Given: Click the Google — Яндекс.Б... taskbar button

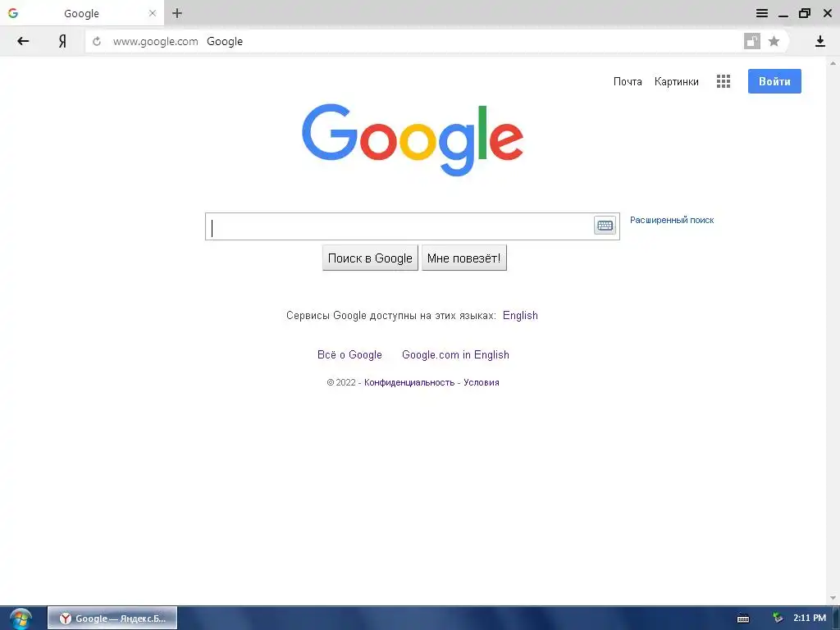Looking at the screenshot, I should click(112, 619).
